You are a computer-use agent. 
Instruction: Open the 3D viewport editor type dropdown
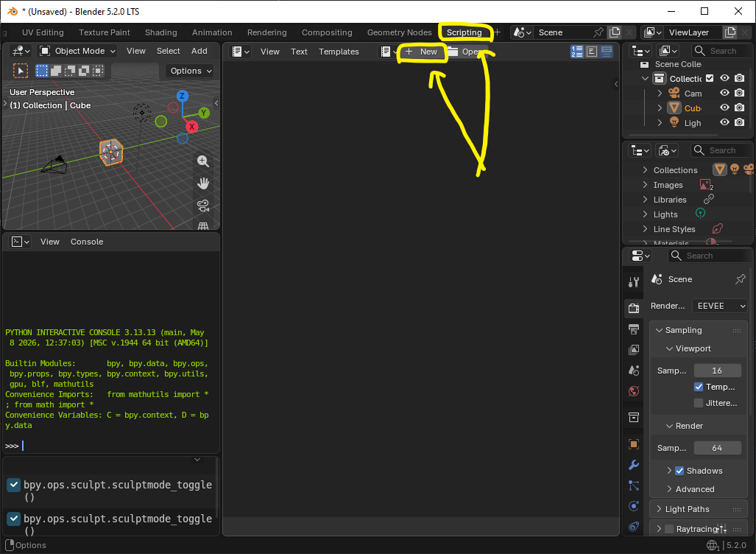[21, 51]
